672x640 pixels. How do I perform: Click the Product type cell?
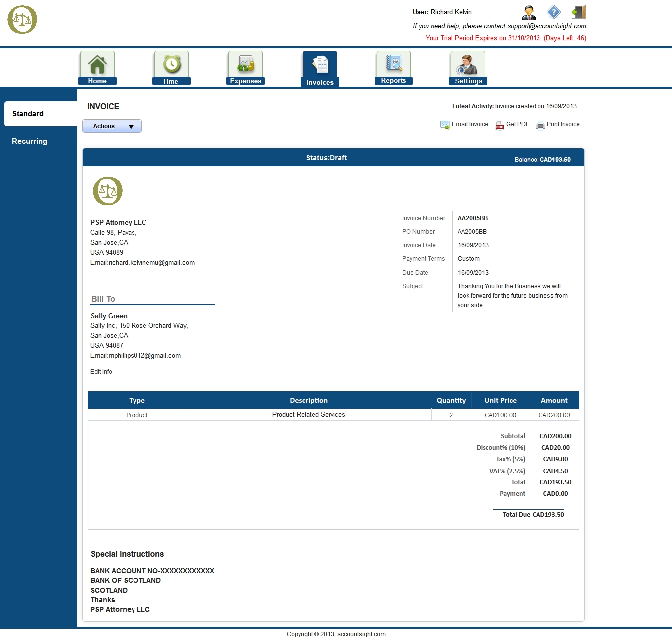137,415
